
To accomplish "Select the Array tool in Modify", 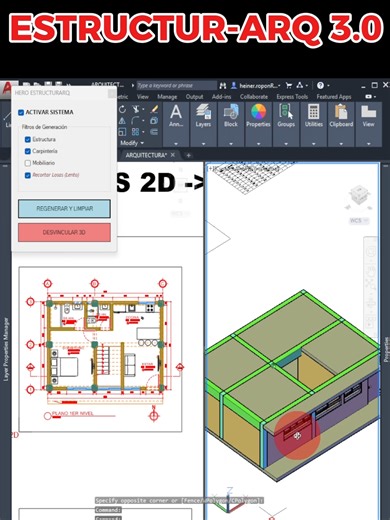I will [x=136, y=132].
